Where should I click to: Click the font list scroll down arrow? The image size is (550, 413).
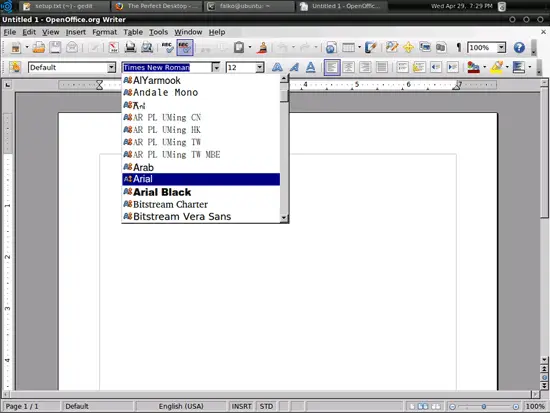[284, 218]
